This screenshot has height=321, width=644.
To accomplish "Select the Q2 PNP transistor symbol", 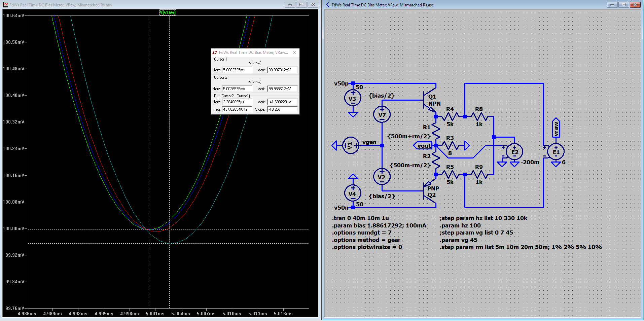I will (x=430, y=191).
